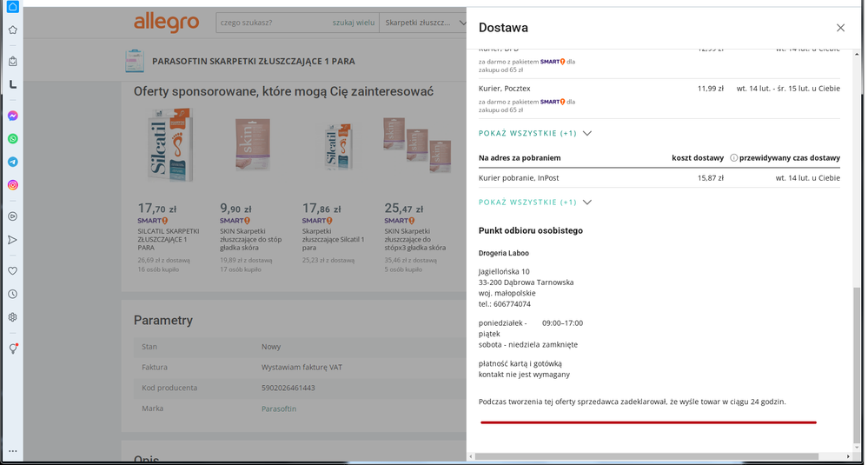Open the black L icon in the sidebar
Viewport: 868px width, 465px height.
13,84
